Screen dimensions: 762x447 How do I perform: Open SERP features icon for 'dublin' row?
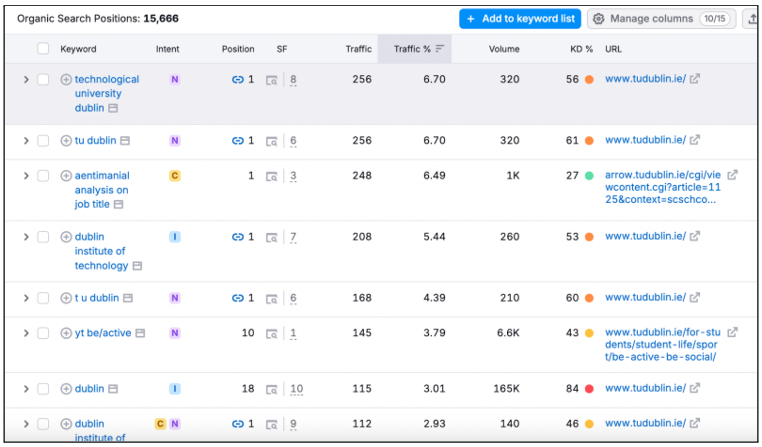click(x=271, y=389)
